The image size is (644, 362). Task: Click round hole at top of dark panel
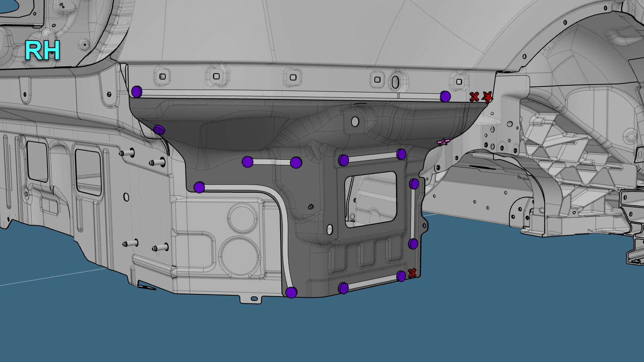[x=355, y=121]
